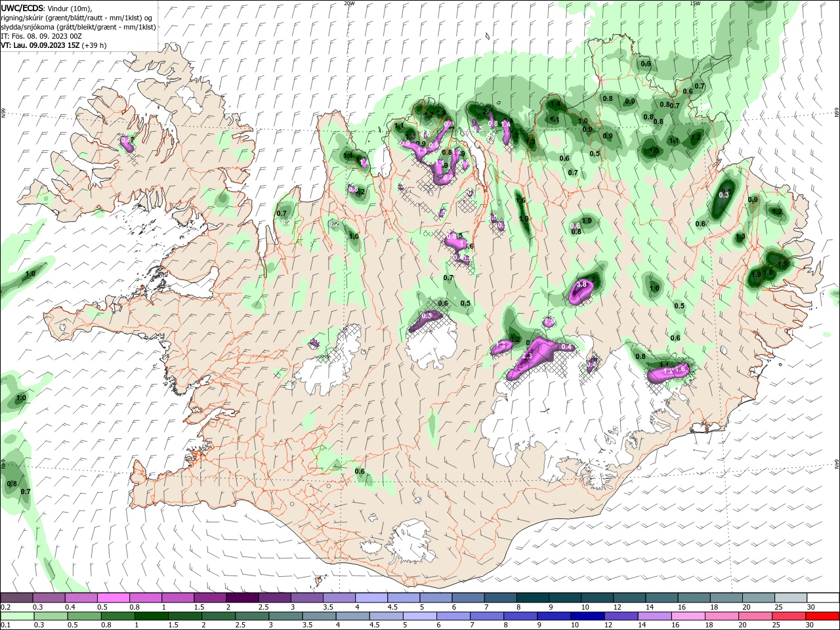840x630 pixels.
Task: Pick the dark mauve snow-legend swatch starting at 0.2
Action: (x=16, y=597)
